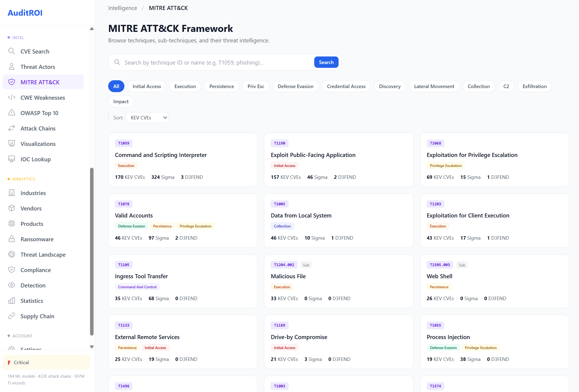Select the Threat Actors person icon
The height and width of the screenshot is (392, 579).
tap(12, 66)
